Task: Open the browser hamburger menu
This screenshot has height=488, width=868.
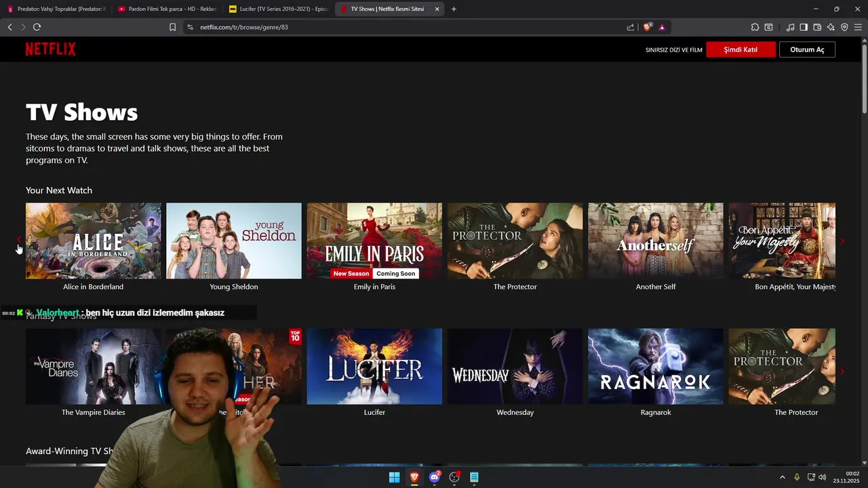Action: [858, 27]
